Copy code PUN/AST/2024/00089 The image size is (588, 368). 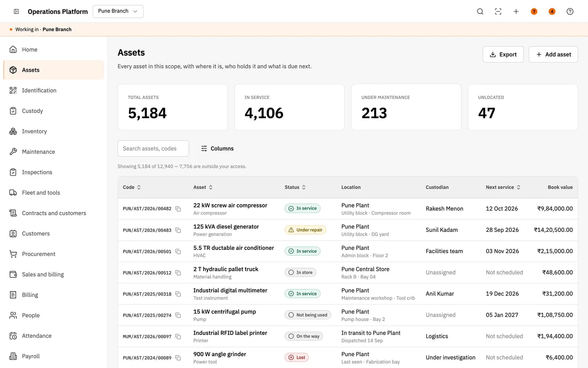click(x=178, y=358)
